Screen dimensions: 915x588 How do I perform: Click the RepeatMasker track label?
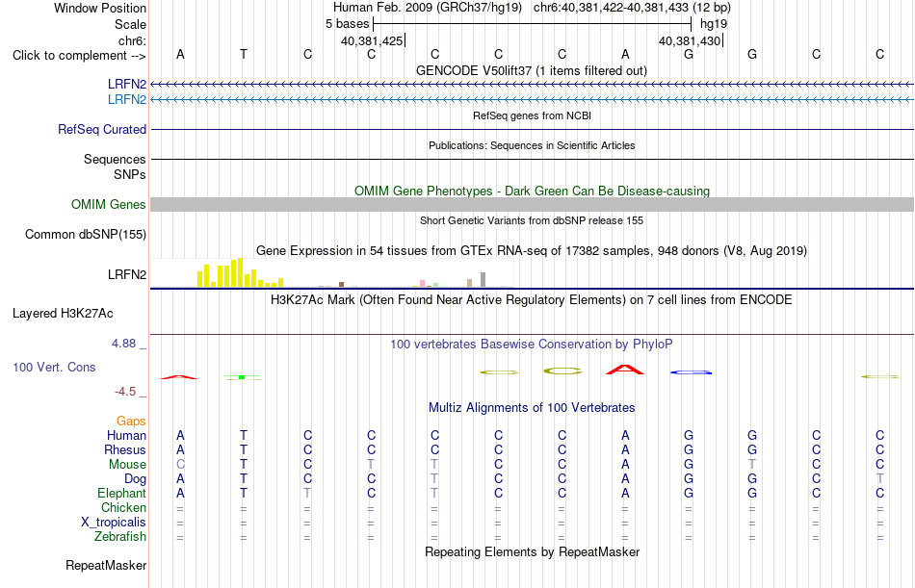[106, 565]
